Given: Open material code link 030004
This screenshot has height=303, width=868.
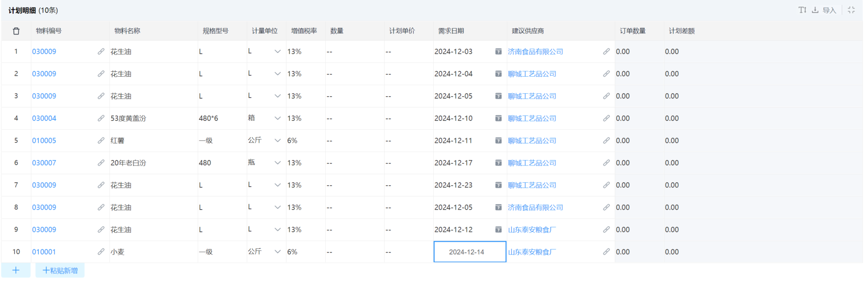Looking at the screenshot, I should click(44, 118).
